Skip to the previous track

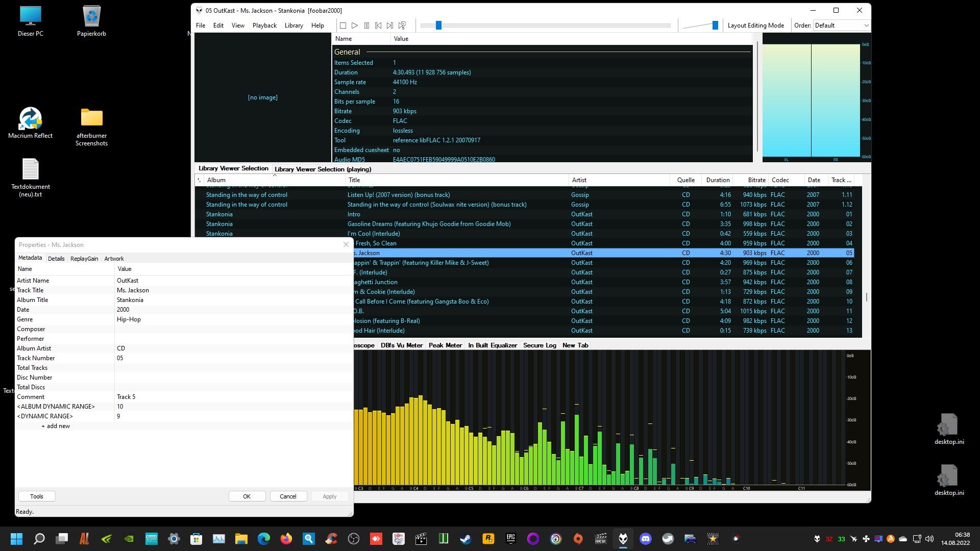tap(378, 26)
